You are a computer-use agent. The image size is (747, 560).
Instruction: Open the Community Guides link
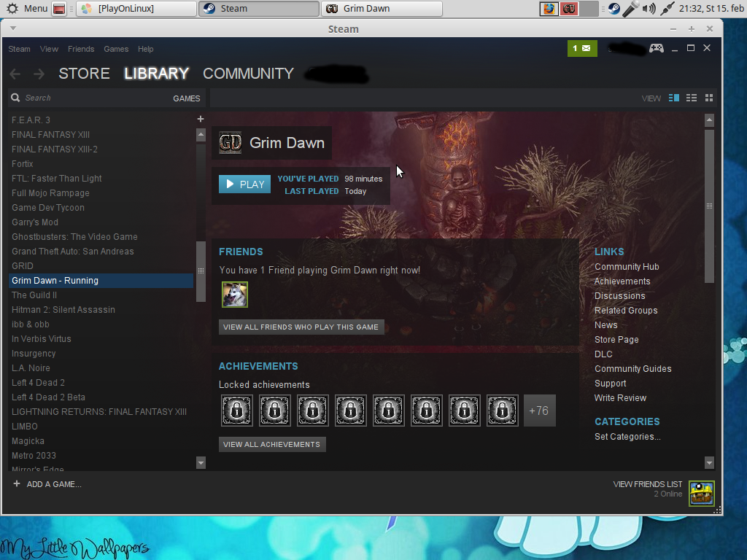pyautogui.click(x=632, y=369)
